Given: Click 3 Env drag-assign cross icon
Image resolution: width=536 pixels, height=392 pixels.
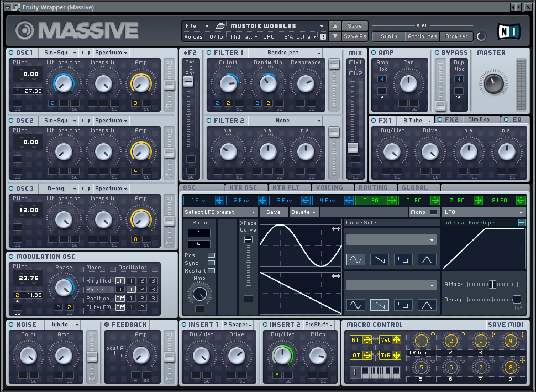Looking at the screenshot, I should pos(306,201).
